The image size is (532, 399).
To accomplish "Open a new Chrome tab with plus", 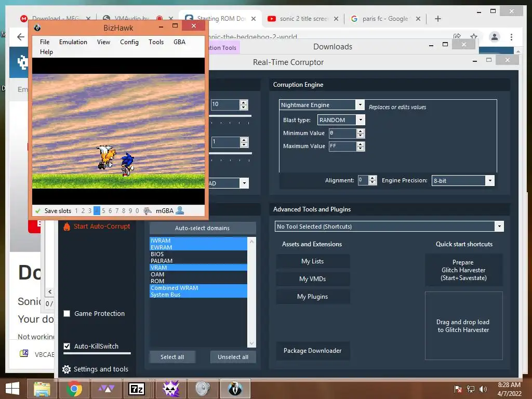I will coord(437,19).
